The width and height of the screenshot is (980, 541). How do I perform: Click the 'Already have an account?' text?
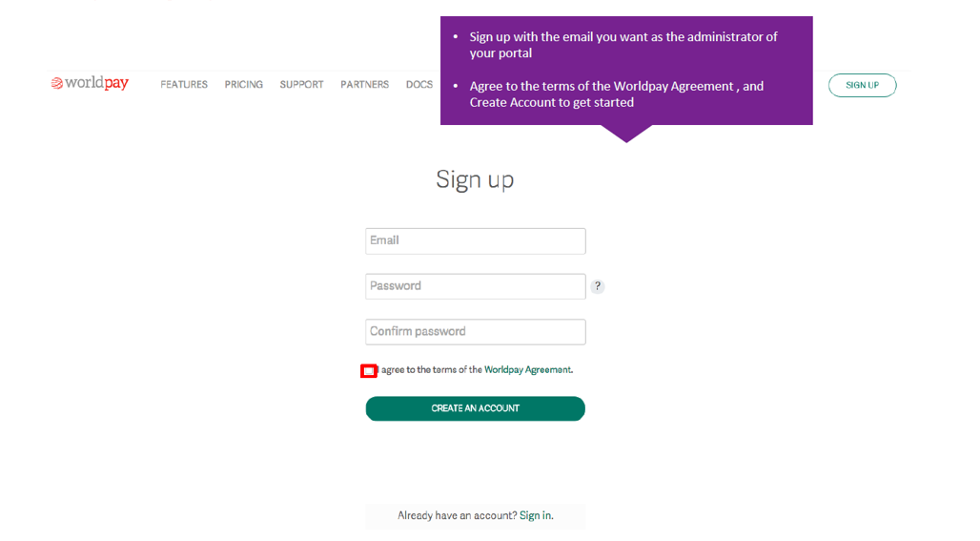458,515
